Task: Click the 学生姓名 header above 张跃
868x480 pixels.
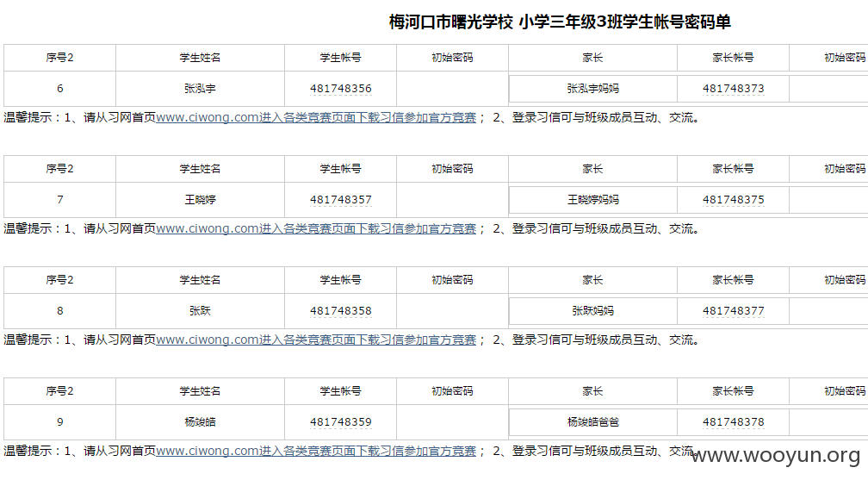Action: [200, 280]
